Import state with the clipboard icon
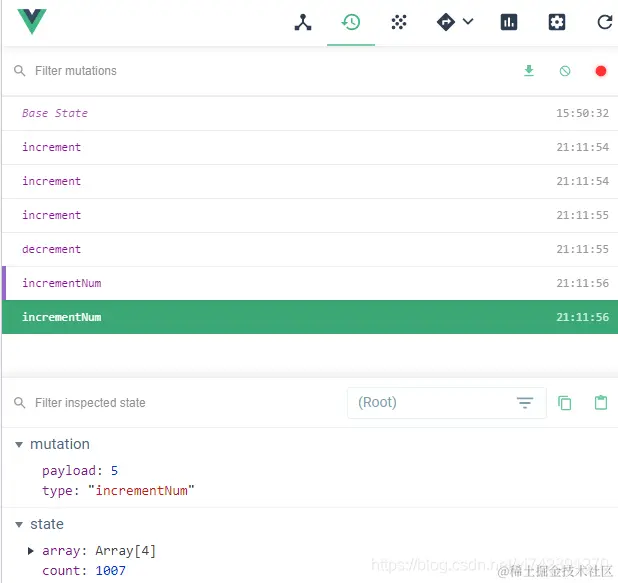Image resolution: width=618 pixels, height=583 pixels. pyautogui.click(x=601, y=402)
